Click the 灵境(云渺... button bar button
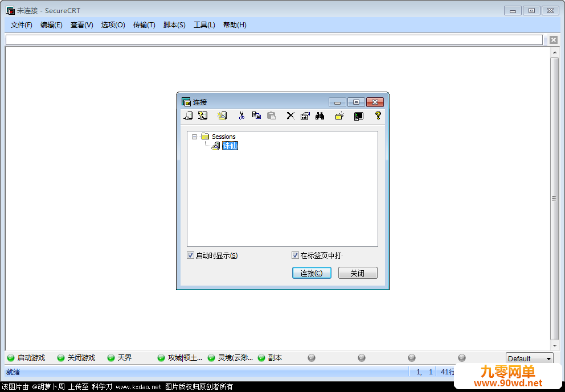Viewport: 565px width, 392px height. [231, 357]
